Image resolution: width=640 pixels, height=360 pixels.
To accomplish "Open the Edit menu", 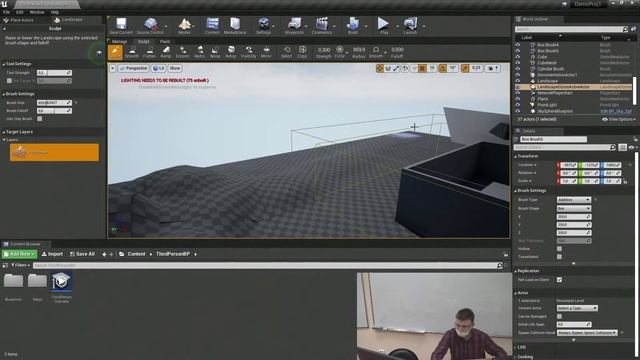I will [20, 12].
